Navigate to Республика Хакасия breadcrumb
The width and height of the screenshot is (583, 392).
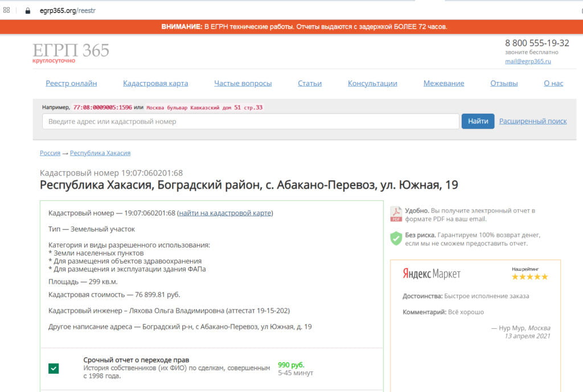(x=100, y=153)
